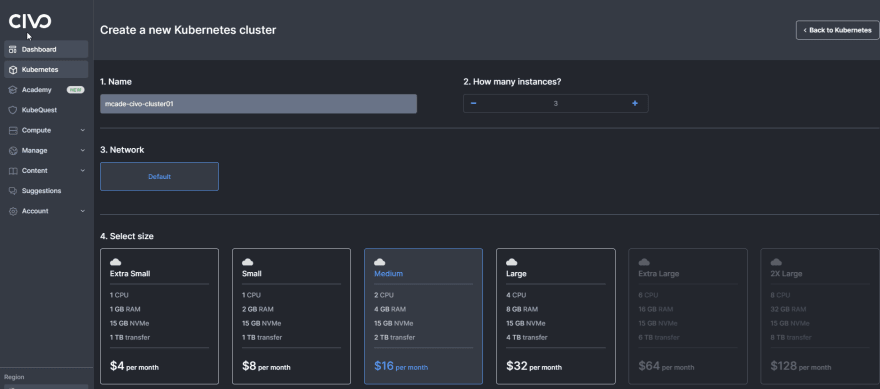The width and height of the screenshot is (880, 389).
Task: Click the $64 per month price
Action: pos(666,367)
